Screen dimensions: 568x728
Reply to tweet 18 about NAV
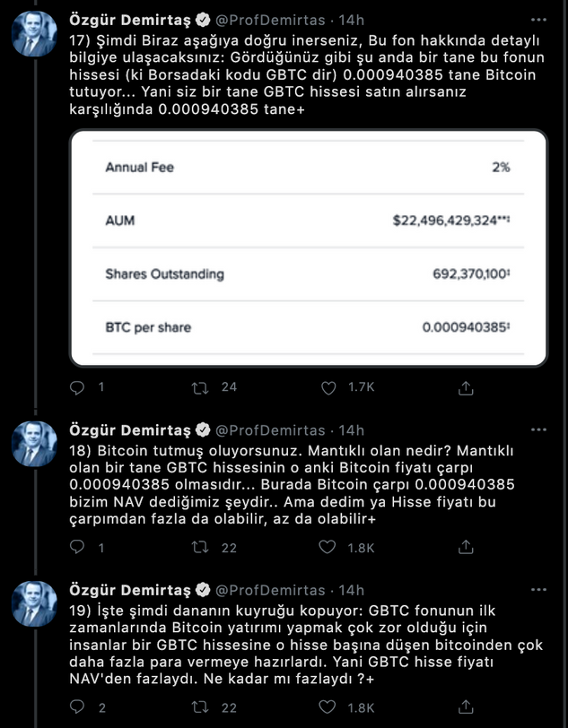tap(77, 547)
